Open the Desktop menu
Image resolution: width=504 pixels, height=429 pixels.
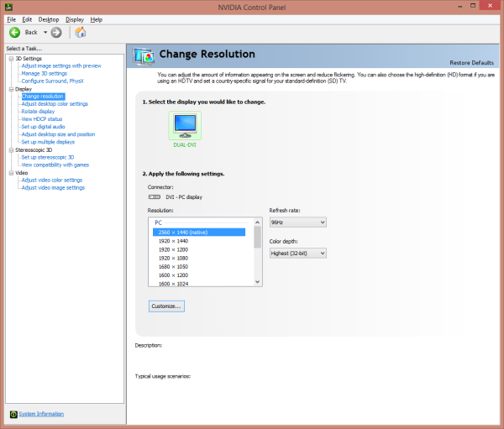[49, 19]
